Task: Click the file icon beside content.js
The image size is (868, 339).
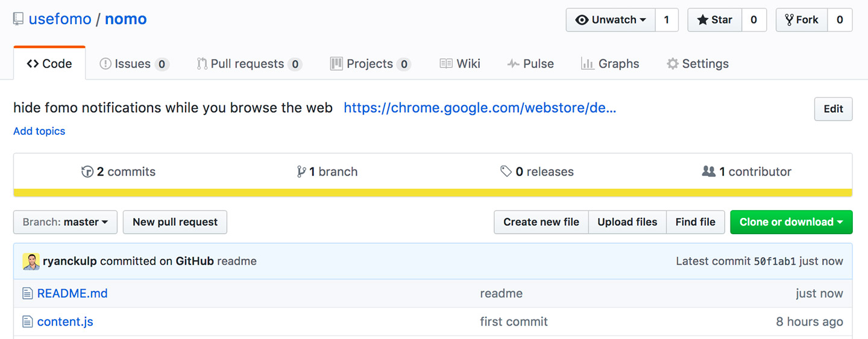Action: pos(27,322)
